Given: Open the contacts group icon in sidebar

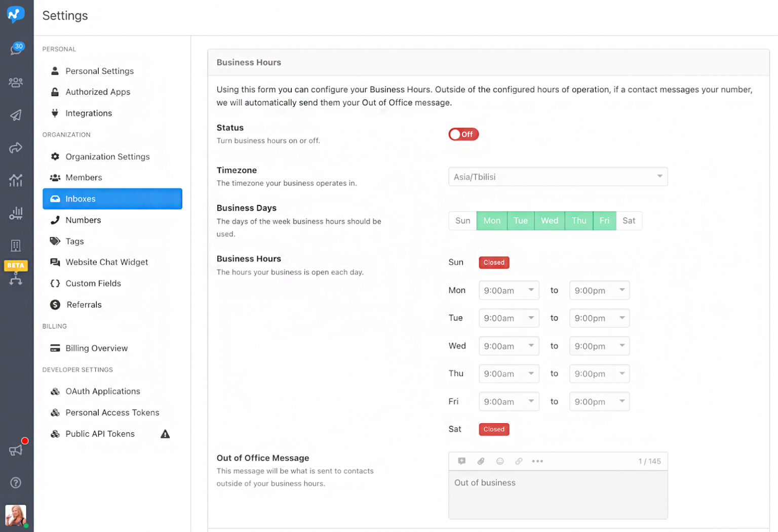Looking at the screenshot, I should [16, 82].
